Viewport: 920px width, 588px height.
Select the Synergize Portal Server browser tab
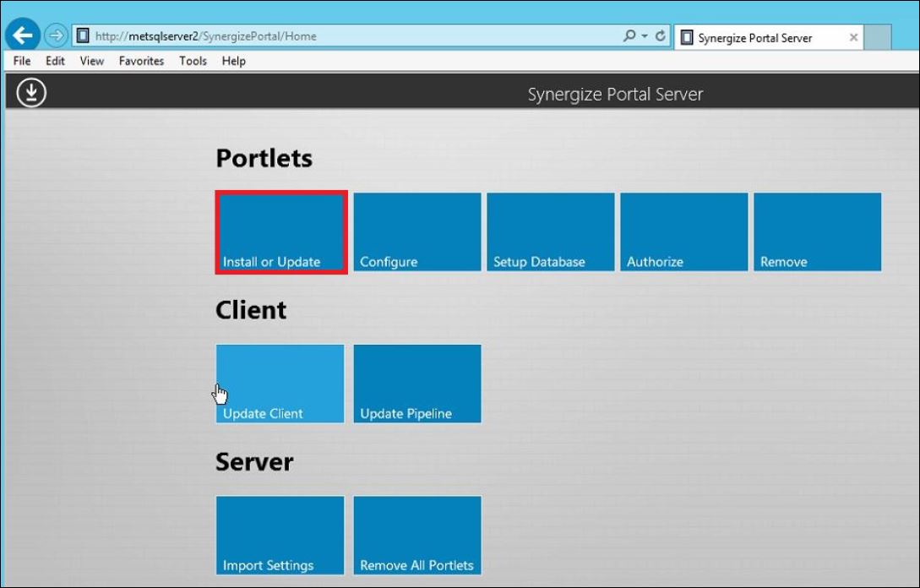(769, 37)
